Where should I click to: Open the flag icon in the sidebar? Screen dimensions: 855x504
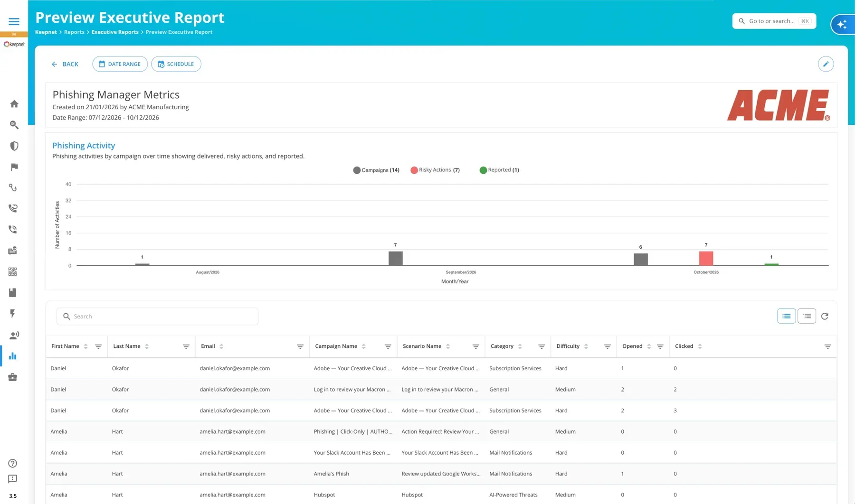[x=14, y=167]
